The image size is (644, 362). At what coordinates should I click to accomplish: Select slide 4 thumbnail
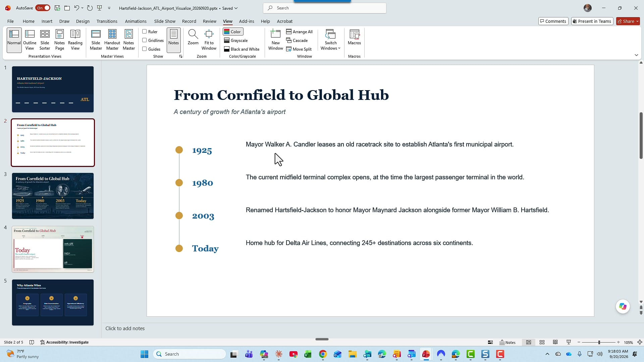click(53, 249)
